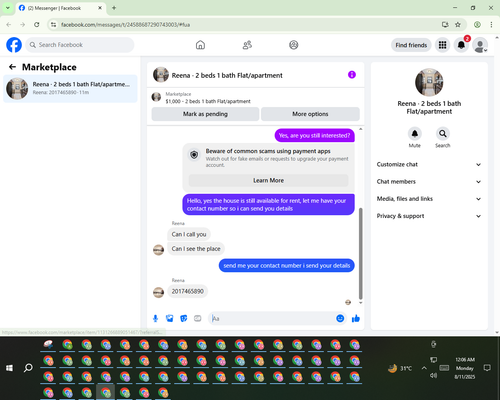The height and width of the screenshot is (400, 500).
Task: Open the weather 31°C widget
Action: [x=400, y=368]
